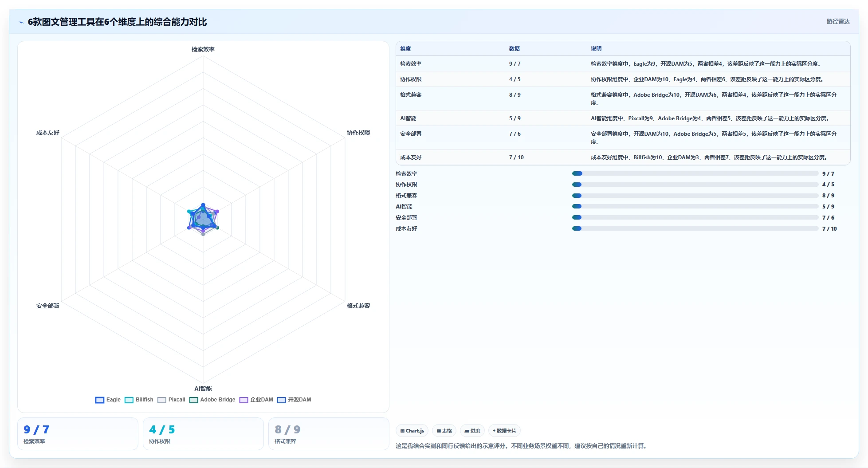This screenshot has width=868, height=468.
Task: Click the AI智能 axis label on the radar
Action: [x=203, y=389]
